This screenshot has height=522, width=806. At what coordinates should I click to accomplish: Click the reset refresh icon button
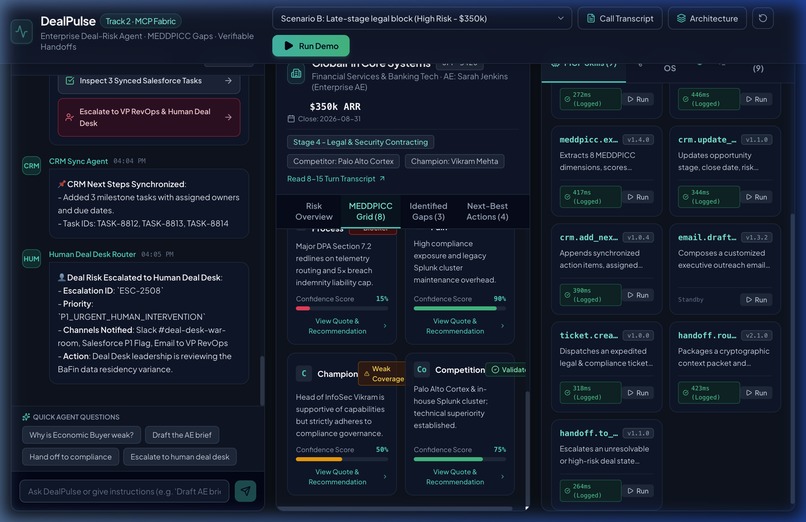(763, 18)
